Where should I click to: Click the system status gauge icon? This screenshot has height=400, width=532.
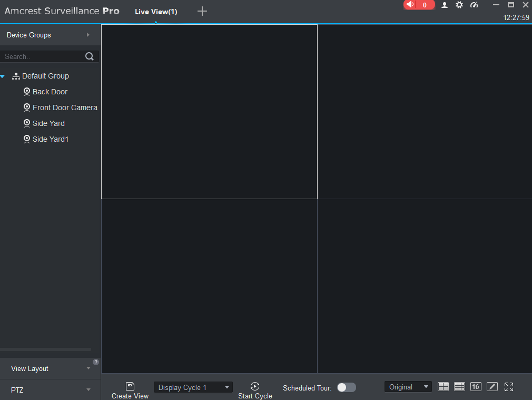coord(474,5)
